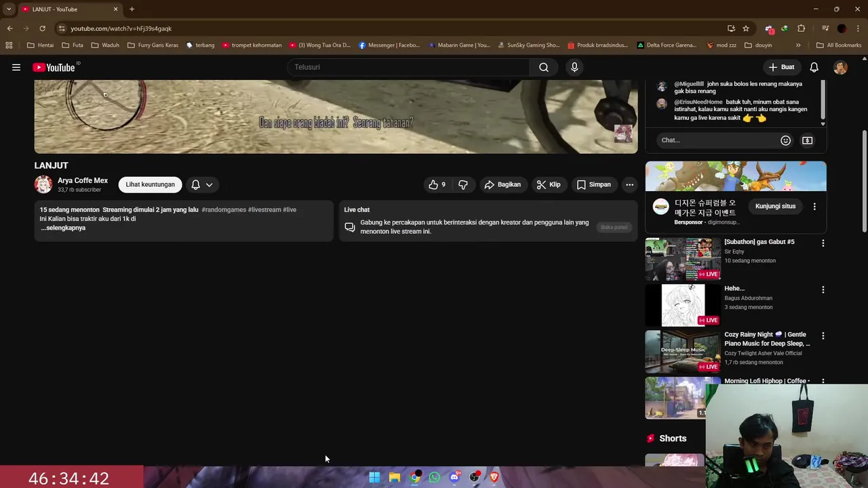Open Brave browser from taskbar
The width and height of the screenshot is (868, 488).
[x=494, y=477]
